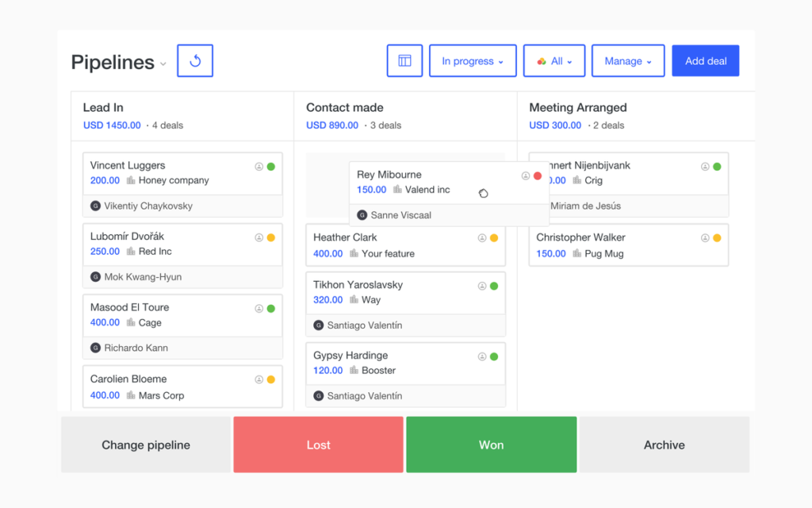Select the Won drop zone
This screenshot has height=508, width=812.
pos(491,444)
